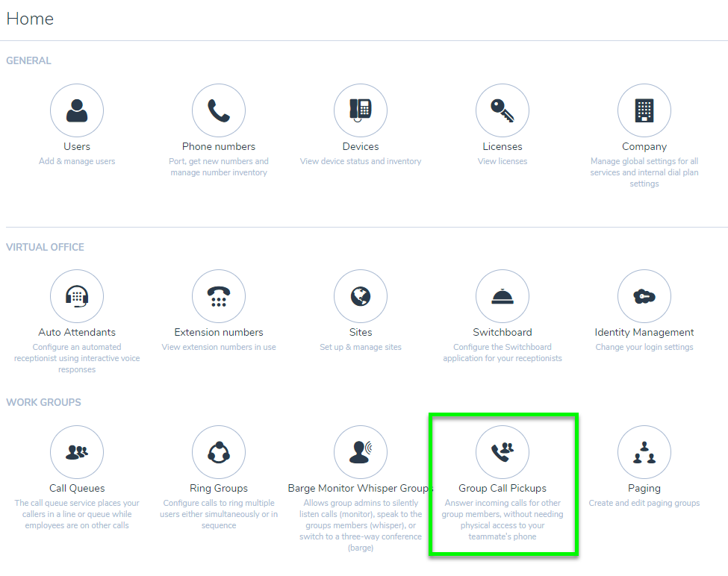Select the Switchboard title link
The width and height of the screenshot is (728, 576).
click(x=503, y=333)
